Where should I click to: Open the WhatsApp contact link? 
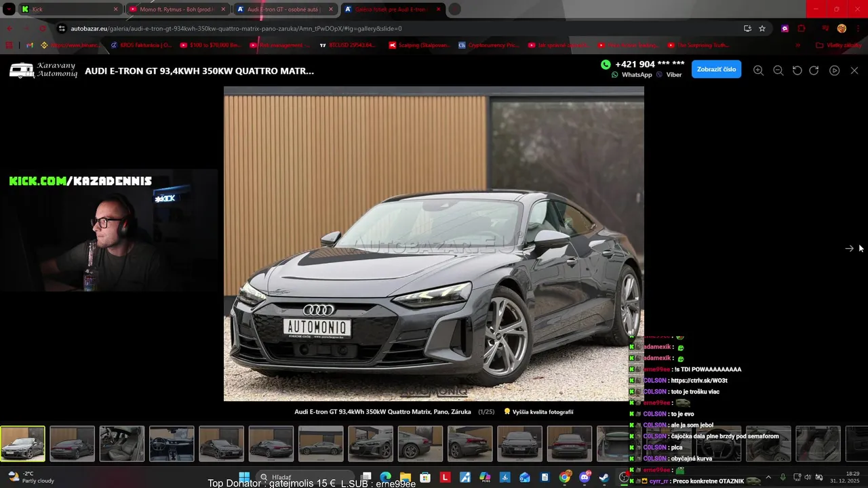click(x=632, y=75)
